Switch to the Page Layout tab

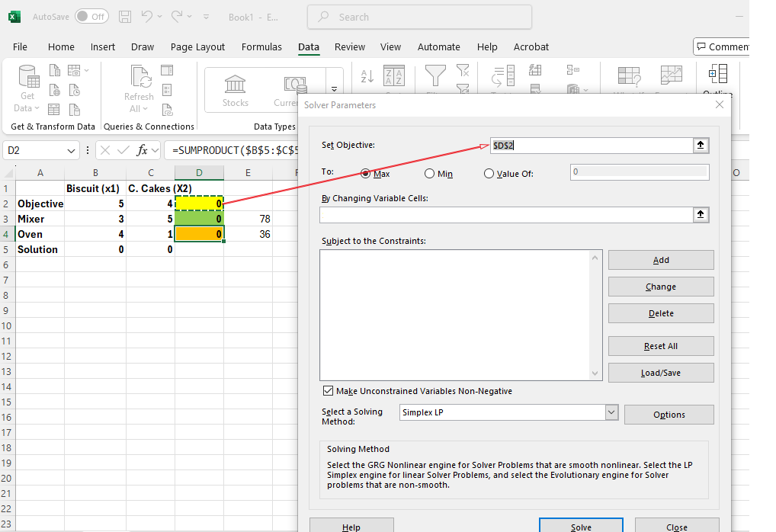click(x=197, y=46)
